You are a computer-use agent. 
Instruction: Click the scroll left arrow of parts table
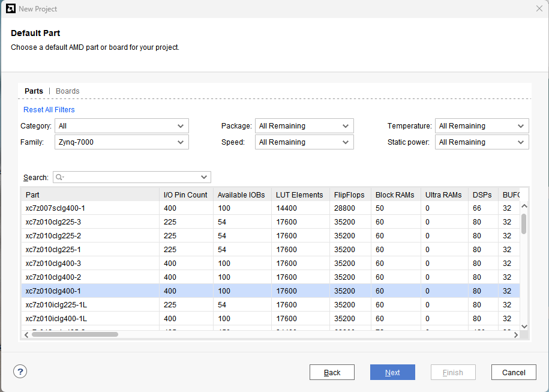(x=26, y=335)
